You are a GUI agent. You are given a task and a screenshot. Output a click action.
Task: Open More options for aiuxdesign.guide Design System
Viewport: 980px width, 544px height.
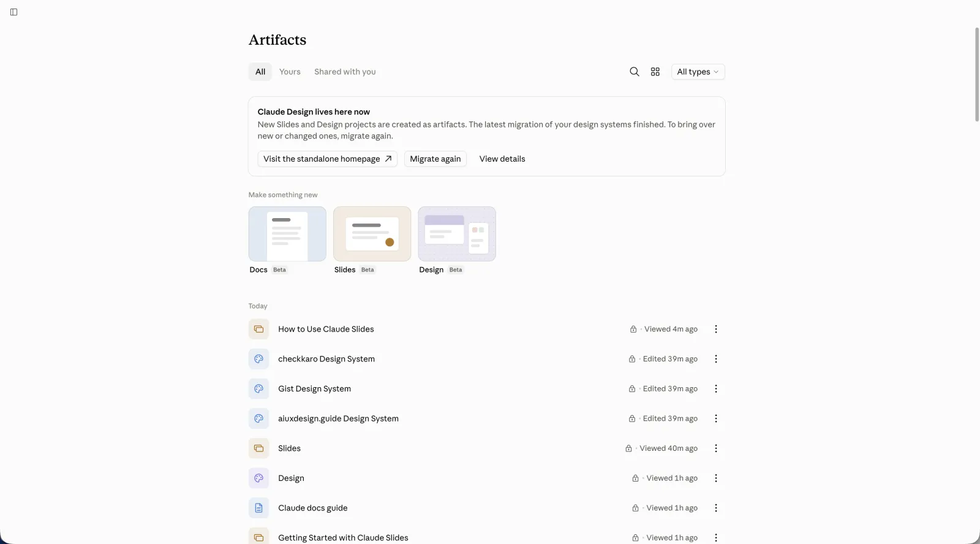click(715, 418)
